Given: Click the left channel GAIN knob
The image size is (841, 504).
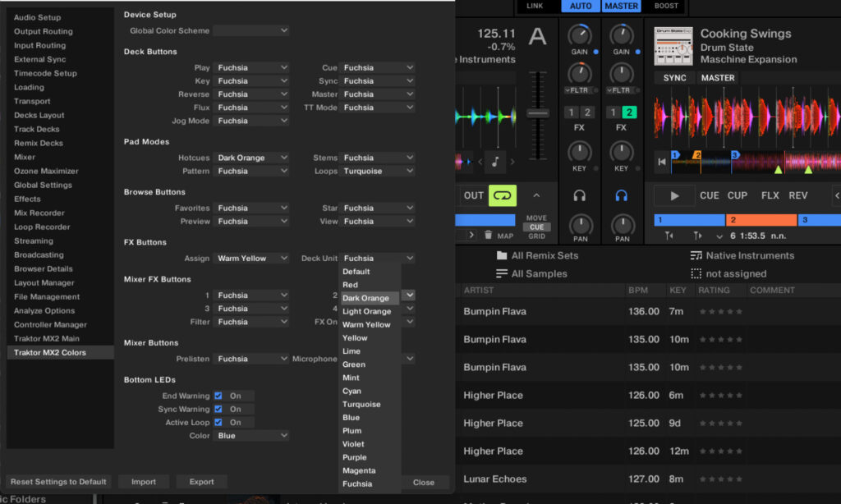Looking at the screenshot, I should click(x=580, y=35).
